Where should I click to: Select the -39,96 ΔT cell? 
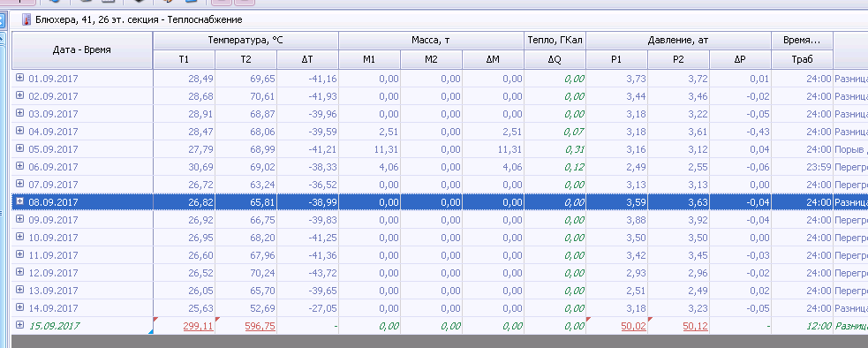(x=308, y=114)
